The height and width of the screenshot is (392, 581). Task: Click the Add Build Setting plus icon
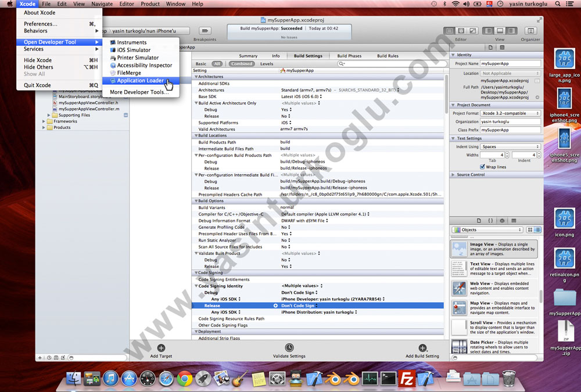(422, 348)
